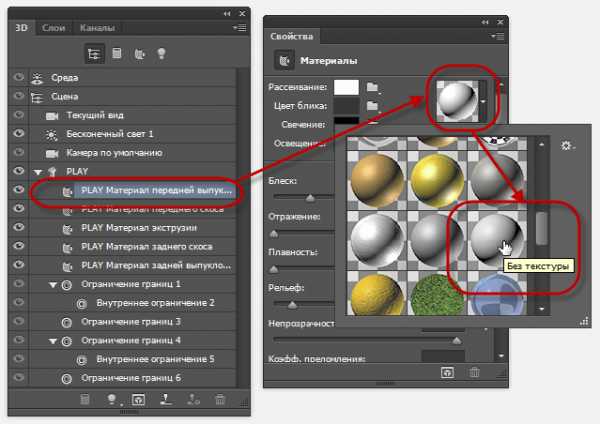
Task: Select the Сцена item
Action: [x=133, y=96]
